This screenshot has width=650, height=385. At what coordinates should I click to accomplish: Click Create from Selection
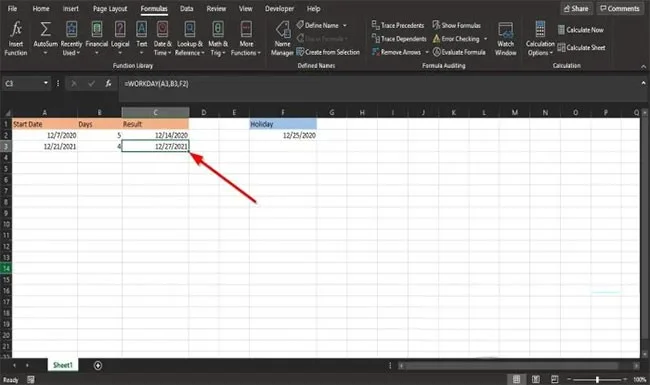328,52
